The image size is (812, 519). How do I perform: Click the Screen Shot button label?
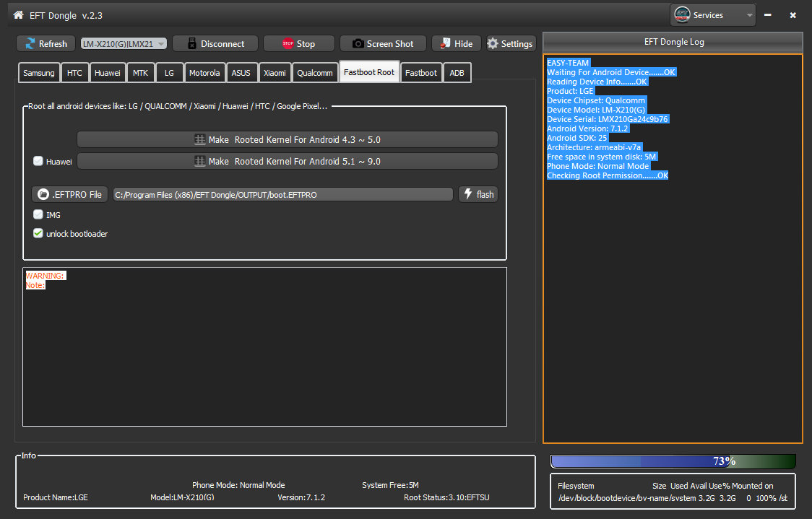tap(390, 44)
